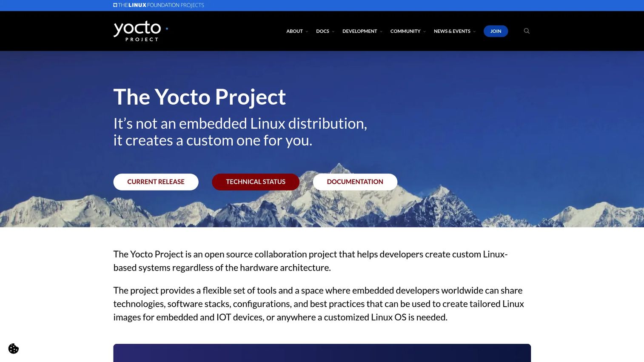Click text 'It's not an embedded Linux distribution,'
The height and width of the screenshot is (362, 644).
click(240, 123)
